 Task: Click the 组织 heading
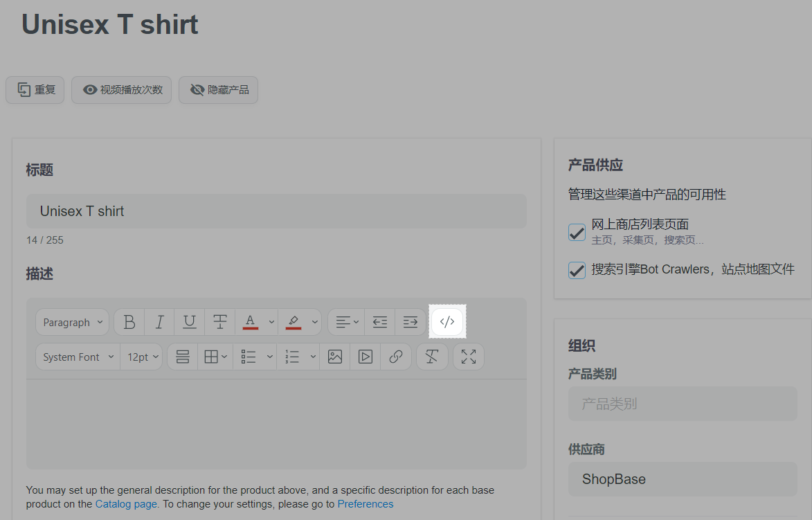pyautogui.click(x=581, y=346)
